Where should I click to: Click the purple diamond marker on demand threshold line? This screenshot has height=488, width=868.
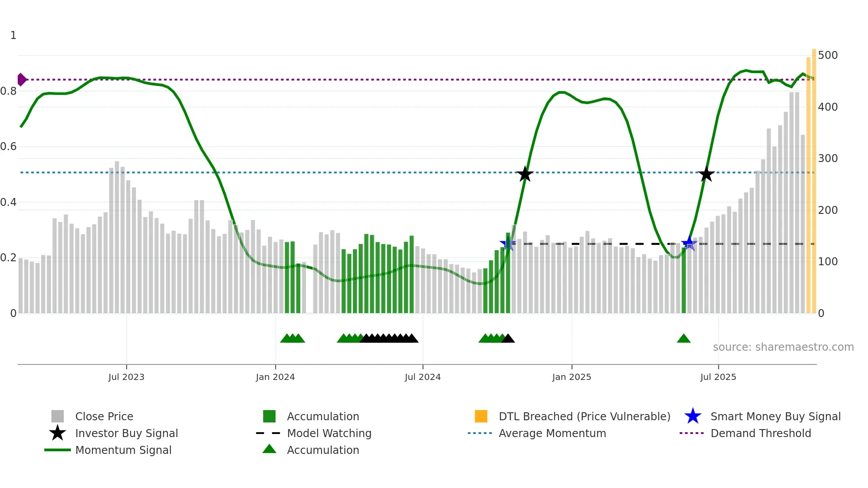21,80
